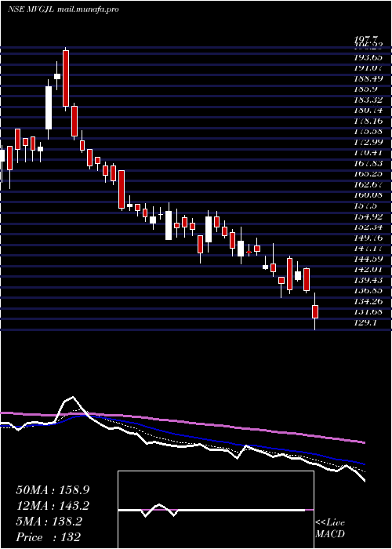Select the 157.5 price level label

[365, 206]
